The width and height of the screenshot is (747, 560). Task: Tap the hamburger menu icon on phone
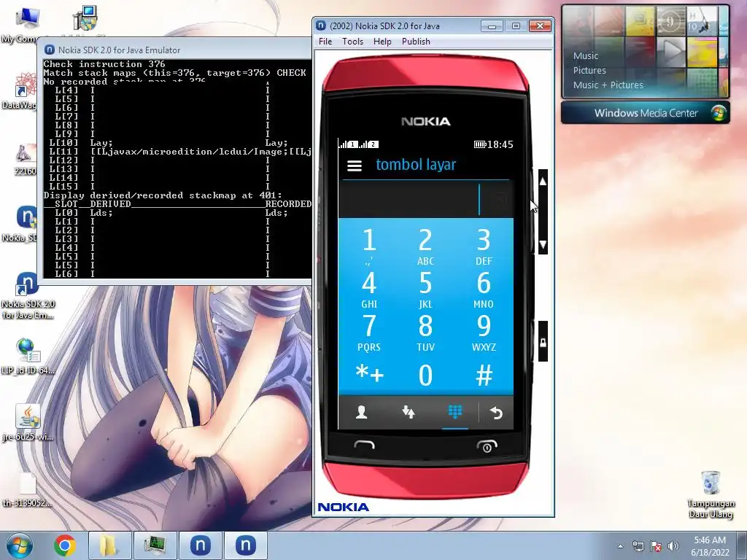[x=355, y=166]
